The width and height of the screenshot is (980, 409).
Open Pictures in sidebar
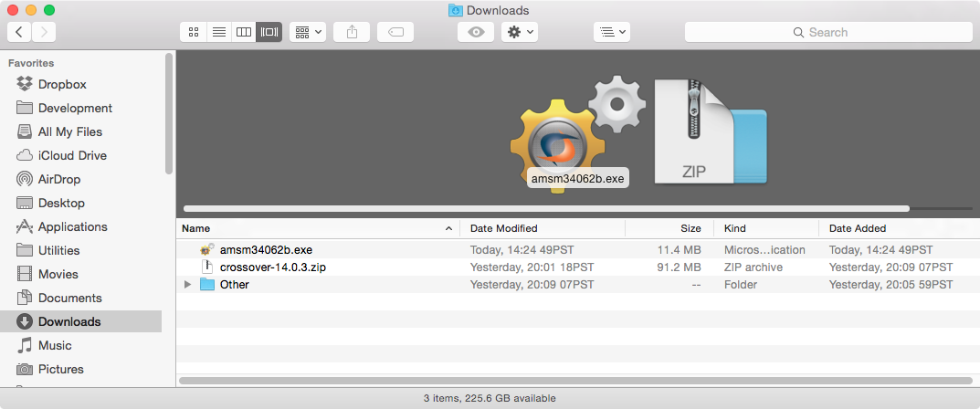(81, 369)
